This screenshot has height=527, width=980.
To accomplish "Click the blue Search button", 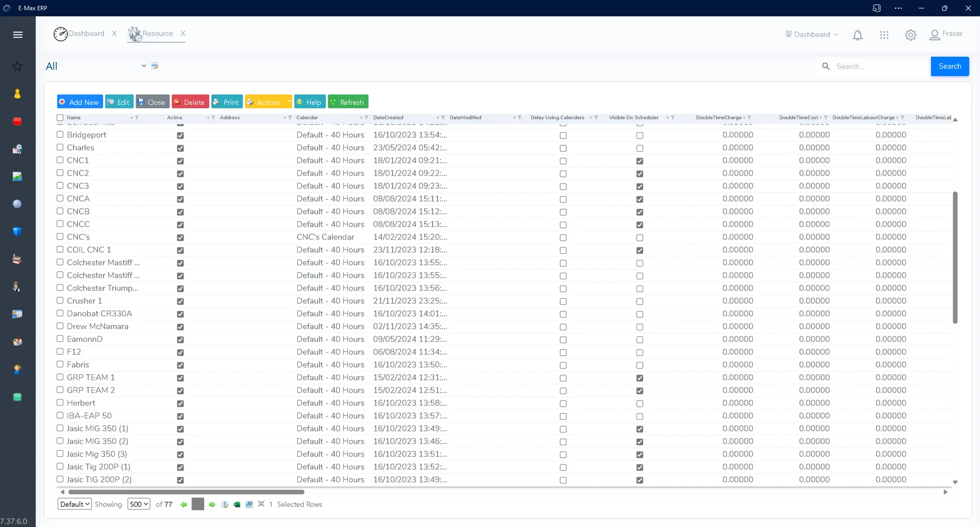I will [950, 66].
